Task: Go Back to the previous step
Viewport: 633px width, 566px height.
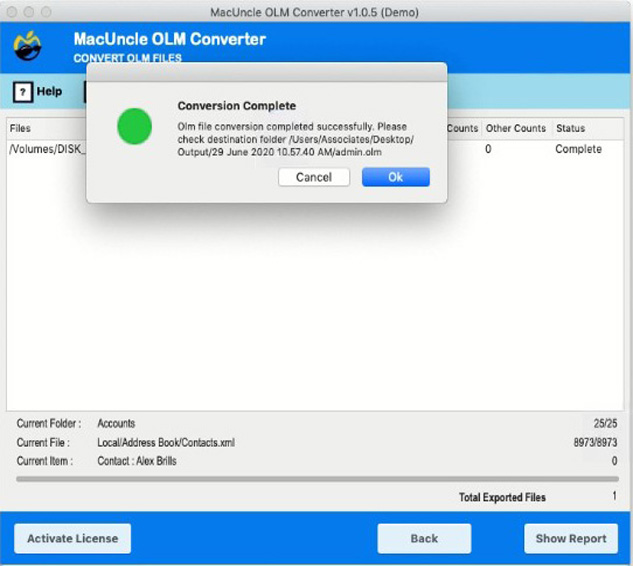Action: [424, 538]
